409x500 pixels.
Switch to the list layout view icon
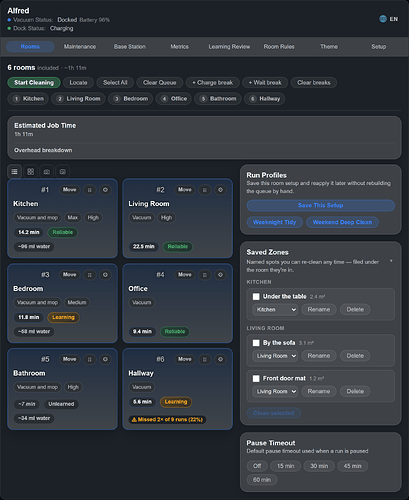click(14, 172)
